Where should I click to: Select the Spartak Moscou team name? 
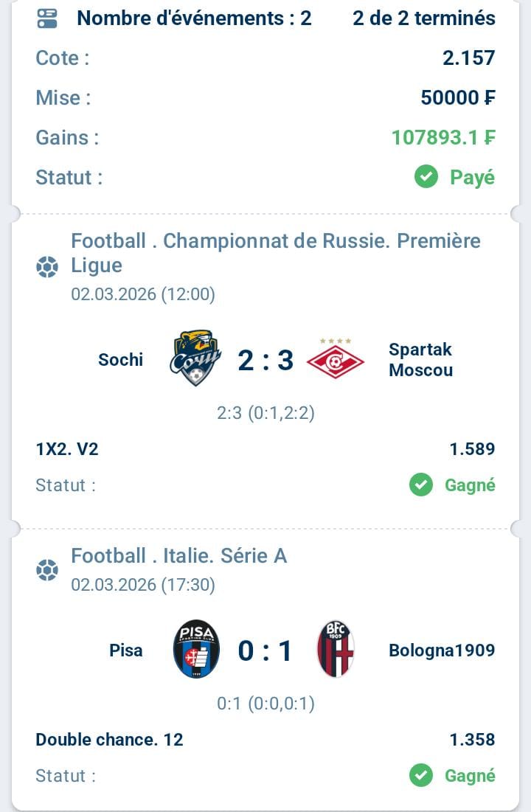[x=420, y=359]
